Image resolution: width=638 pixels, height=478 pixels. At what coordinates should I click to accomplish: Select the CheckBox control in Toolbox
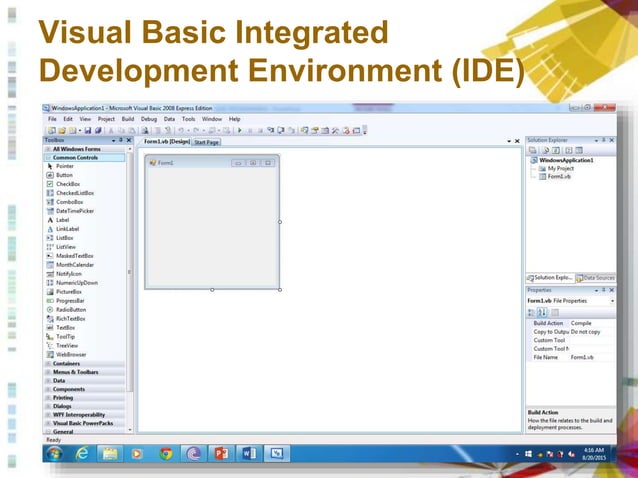(68, 184)
